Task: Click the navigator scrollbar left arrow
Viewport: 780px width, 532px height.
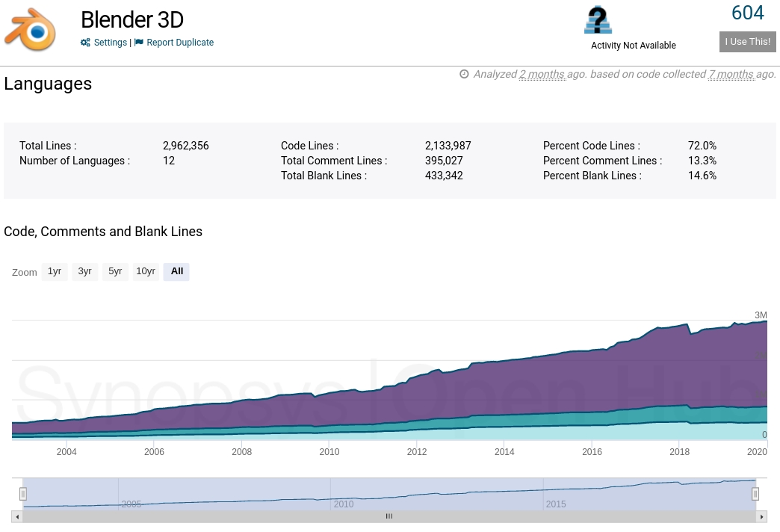Action: click(17, 516)
